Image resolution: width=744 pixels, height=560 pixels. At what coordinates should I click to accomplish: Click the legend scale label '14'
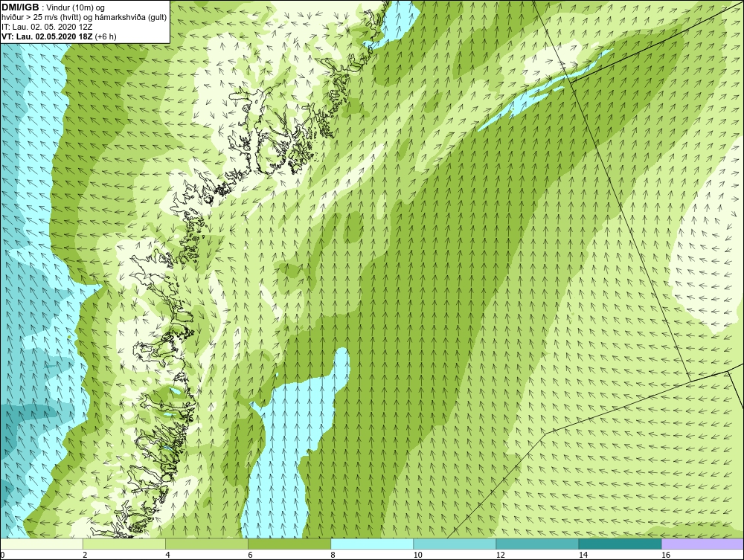click(583, 555)
